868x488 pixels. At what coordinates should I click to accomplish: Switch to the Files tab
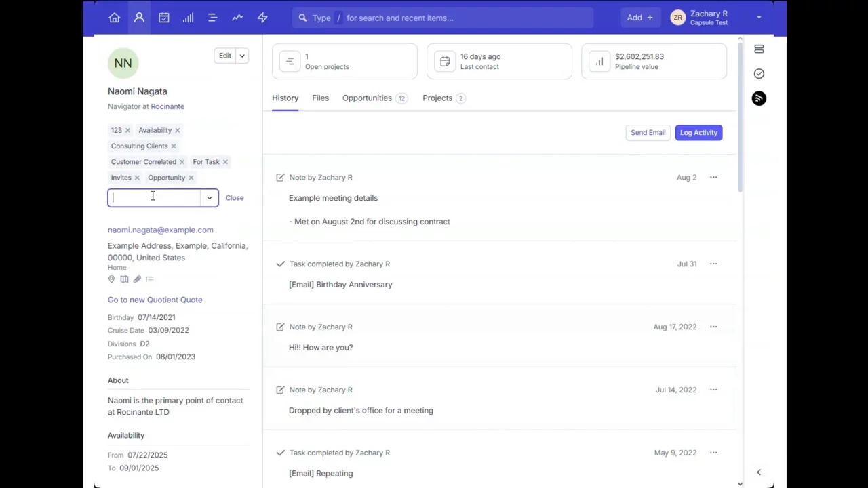320,98
